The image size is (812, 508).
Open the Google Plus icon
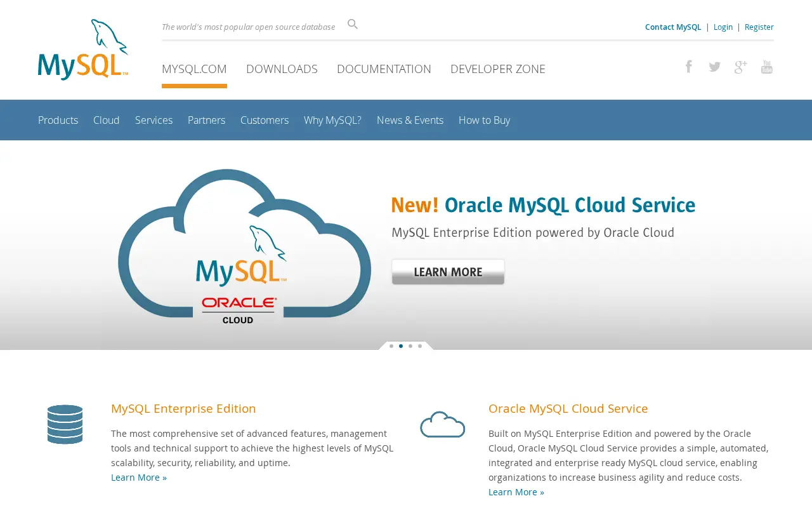740,67
